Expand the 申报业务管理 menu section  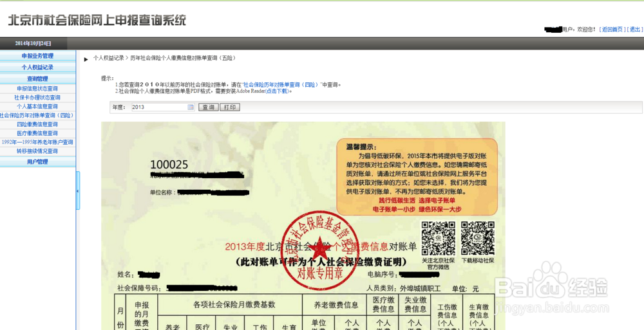tap(38, 56)
